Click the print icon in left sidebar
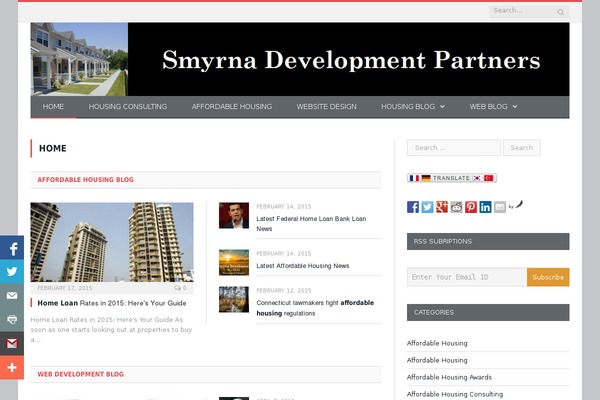600x400 pixels. tap(12, 319)
